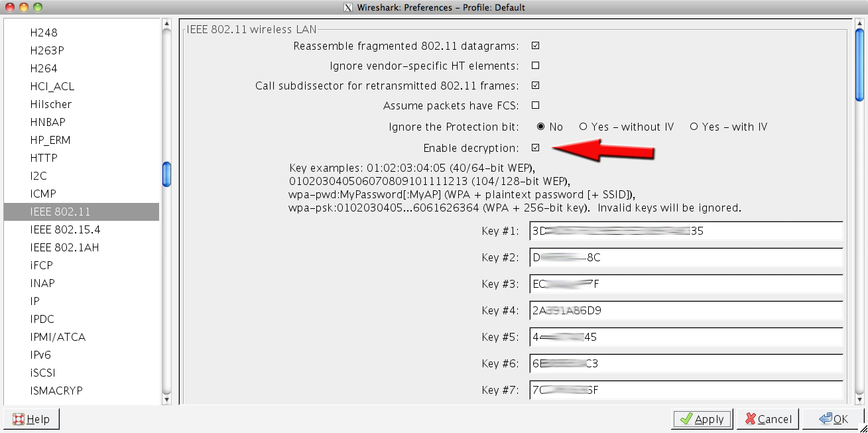Click the Key #4 input field
This screenshot has width=868, height=433.
click(x=686, y=310)
